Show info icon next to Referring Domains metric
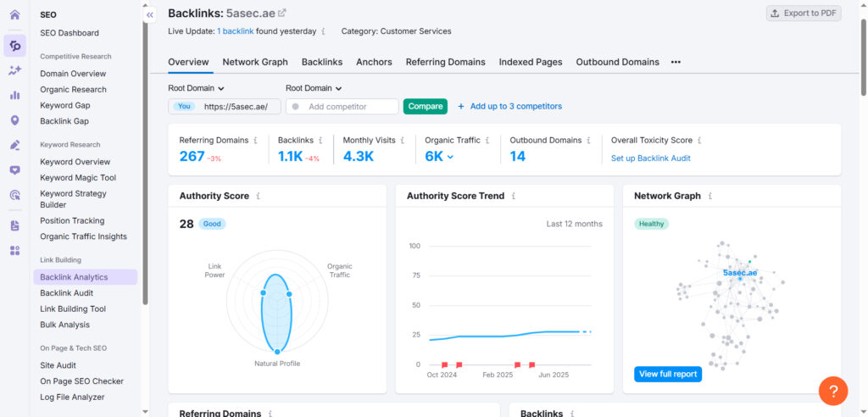This screenshot has width=868, height=417. click(255, 141)
